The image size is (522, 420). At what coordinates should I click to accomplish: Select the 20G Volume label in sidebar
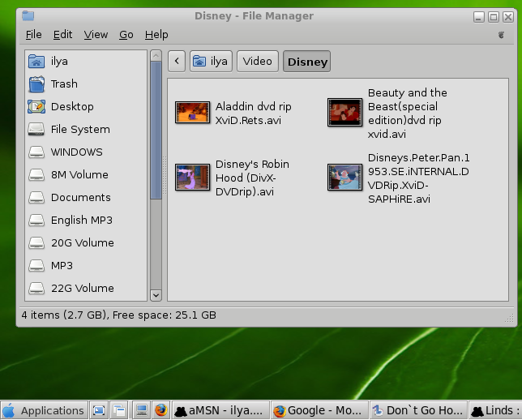pyautogui.click(x=82, y=242)
